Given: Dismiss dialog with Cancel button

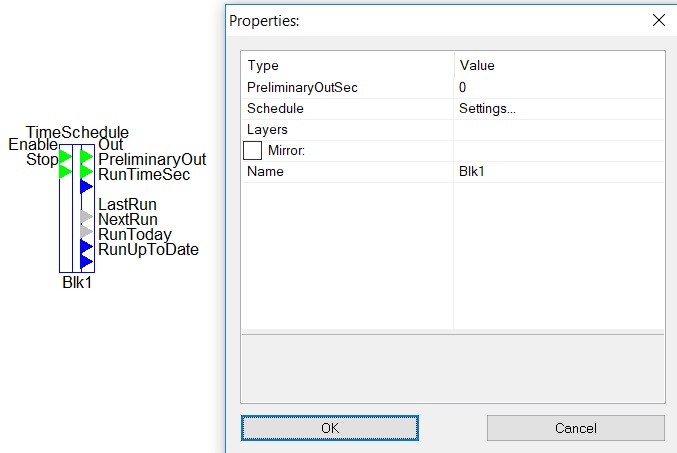Looking at the screenshot, I should [x=576, y=428].
